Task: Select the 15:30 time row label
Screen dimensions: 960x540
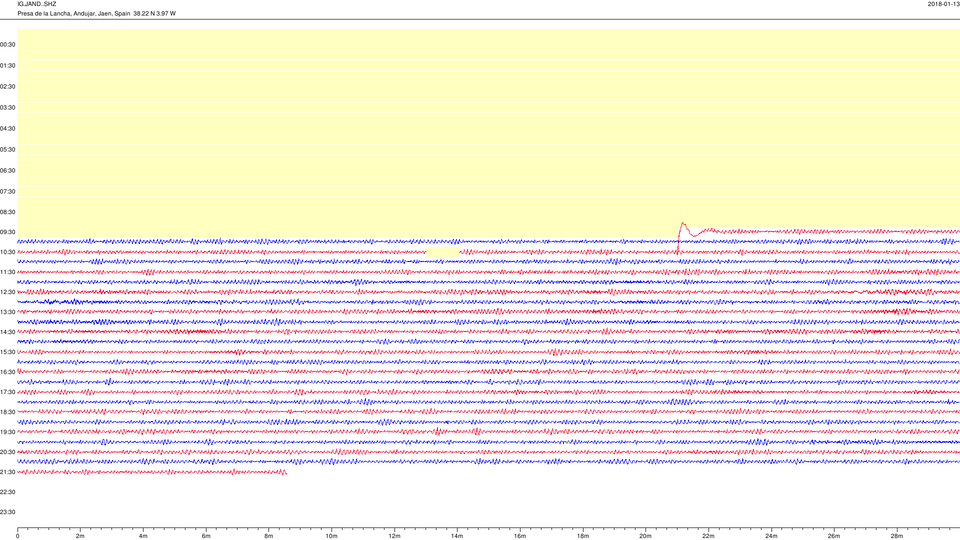Action: coord(8,352)
